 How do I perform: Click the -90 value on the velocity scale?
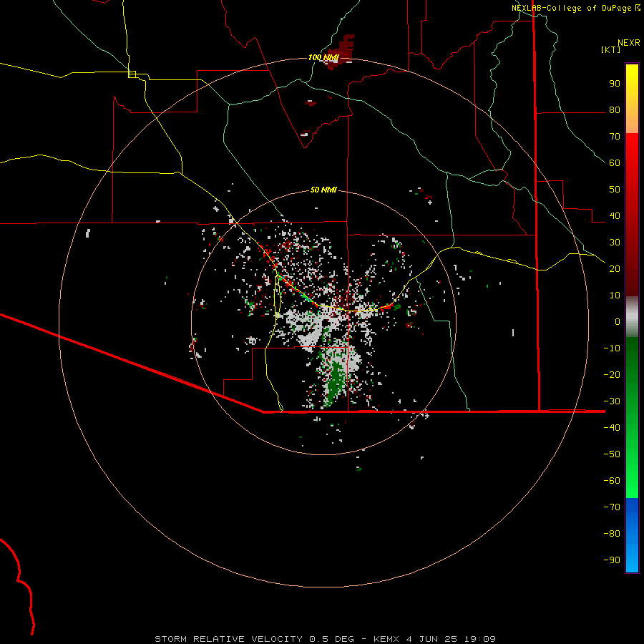point(612,560)
